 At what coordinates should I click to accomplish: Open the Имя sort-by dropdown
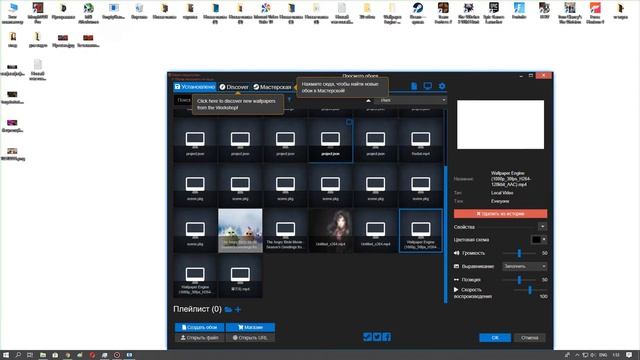point(411,100)
